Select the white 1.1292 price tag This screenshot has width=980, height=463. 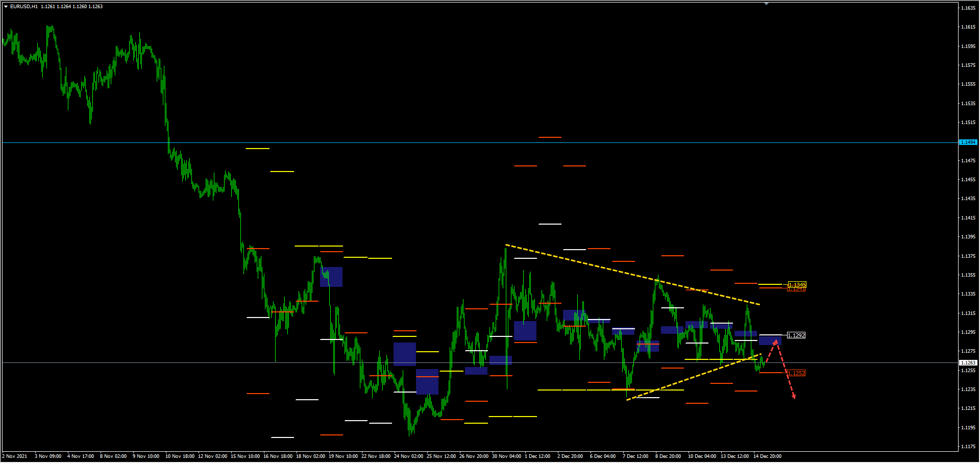(796, 335)
